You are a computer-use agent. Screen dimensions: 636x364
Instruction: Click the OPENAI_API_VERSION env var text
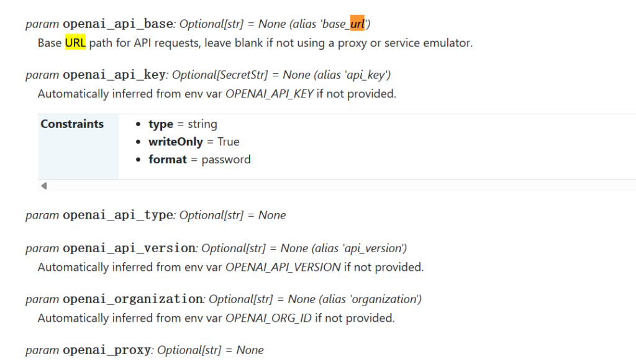(x=283, y=268)
